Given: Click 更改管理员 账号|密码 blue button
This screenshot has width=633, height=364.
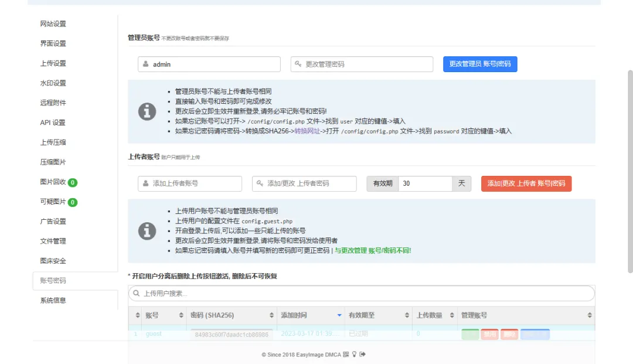Looking at the screenshot, I should click(x=480, y=64).
